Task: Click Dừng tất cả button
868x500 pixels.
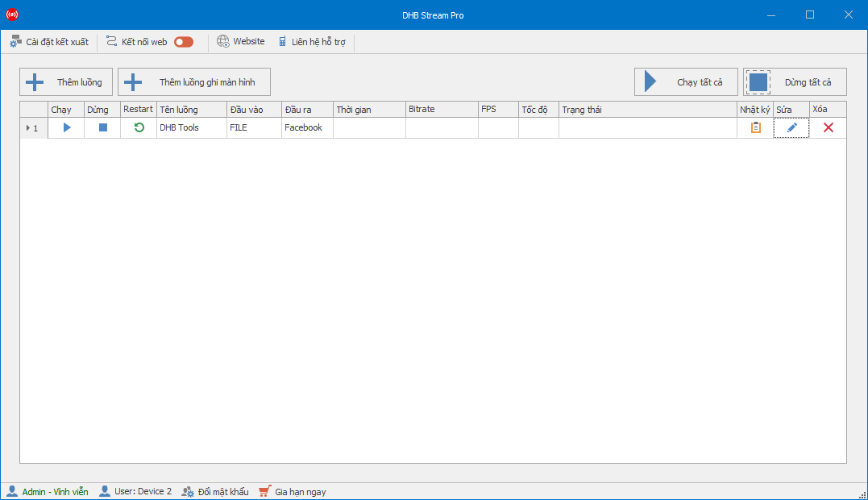Action: [795, 82]
